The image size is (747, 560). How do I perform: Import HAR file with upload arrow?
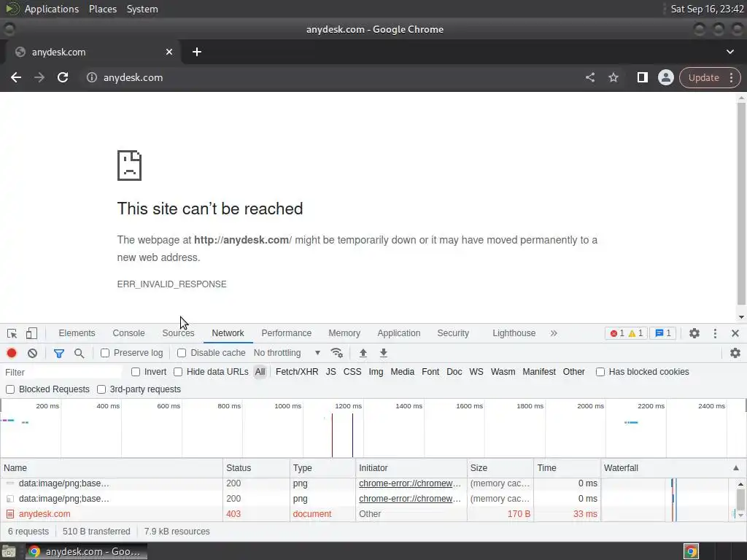pos(363,353)
